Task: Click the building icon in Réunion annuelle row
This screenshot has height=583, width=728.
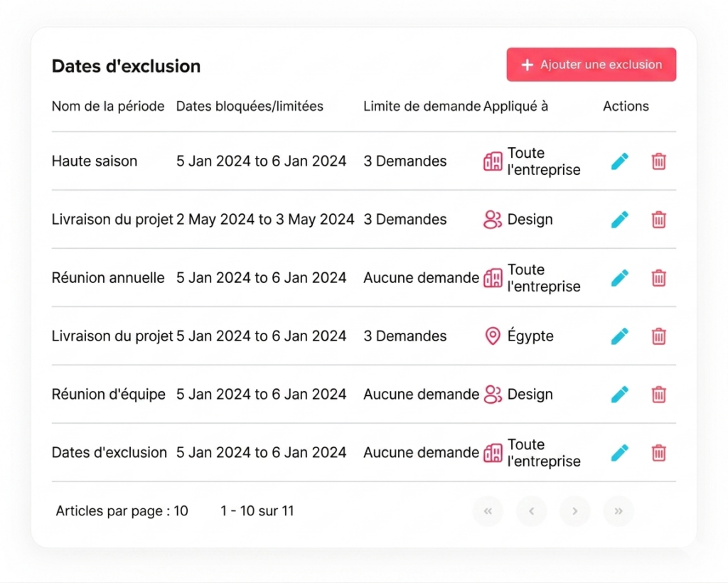Action: (x=493, y=278)
